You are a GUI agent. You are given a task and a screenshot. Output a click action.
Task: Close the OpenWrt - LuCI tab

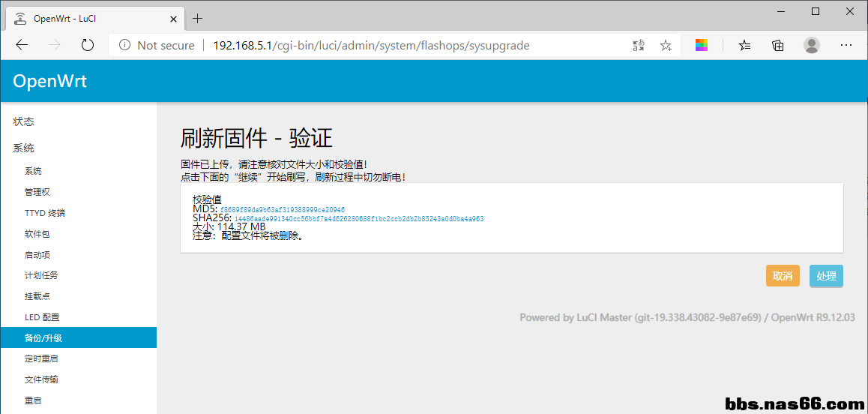click(x=173, y=19)
